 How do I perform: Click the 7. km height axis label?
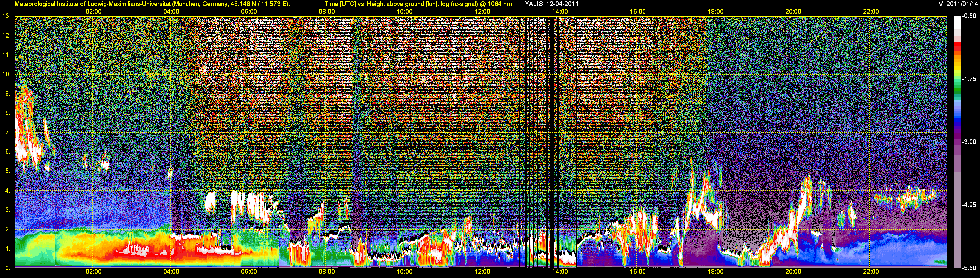[8, 132]
